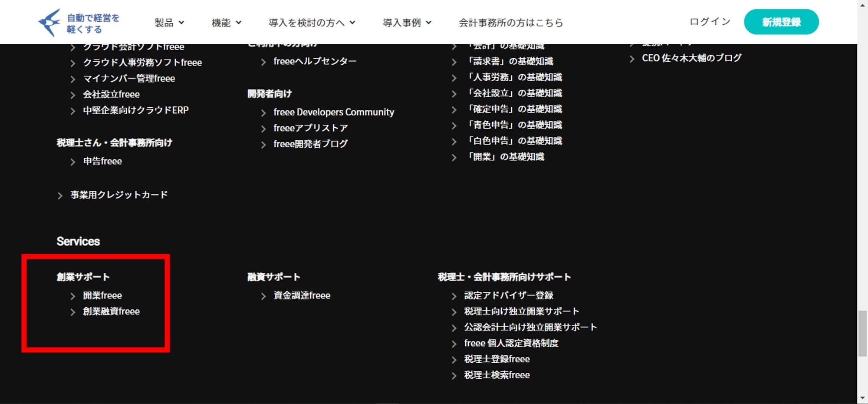
Task: Click chevron icon beside CEO 佐々木大輔のブログ
Action: tap(632, 59)
